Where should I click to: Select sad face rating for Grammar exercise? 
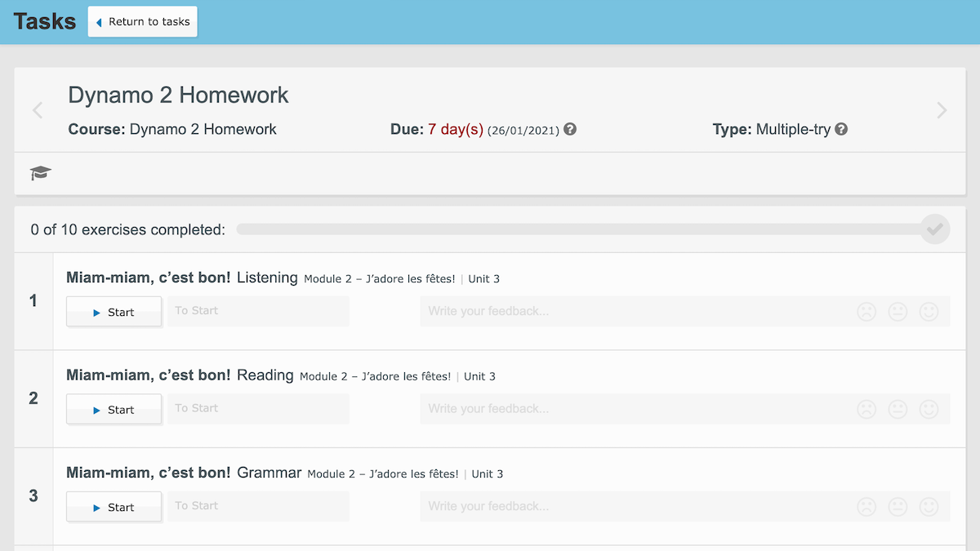click(x=866, y=506)
